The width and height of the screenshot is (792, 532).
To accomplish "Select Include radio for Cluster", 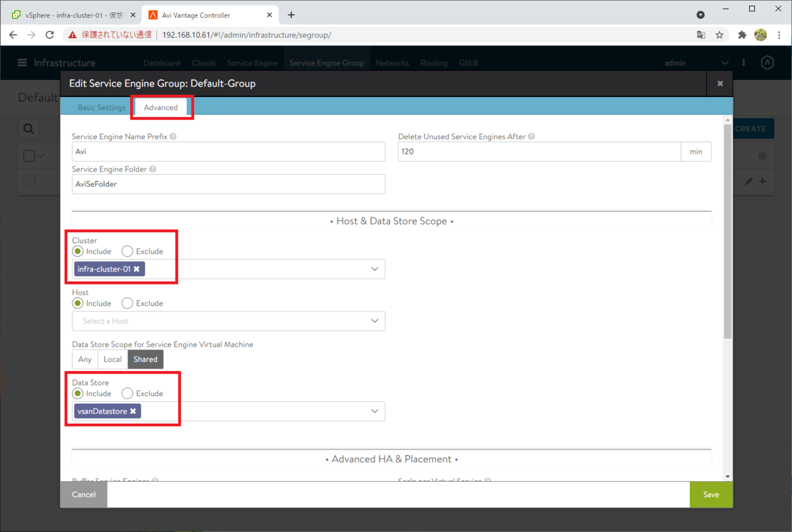I will pos(78,251).
